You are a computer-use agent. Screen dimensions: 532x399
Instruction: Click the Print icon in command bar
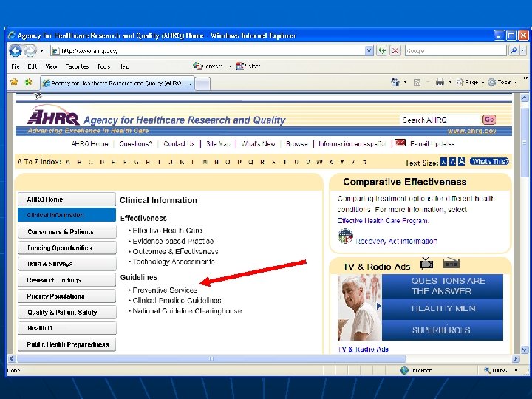pyautogui.click(x=440, y=83)
